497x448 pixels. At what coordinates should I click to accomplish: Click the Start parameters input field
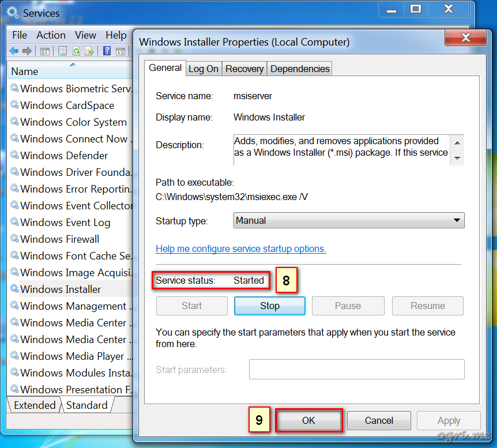click(356, 370)
